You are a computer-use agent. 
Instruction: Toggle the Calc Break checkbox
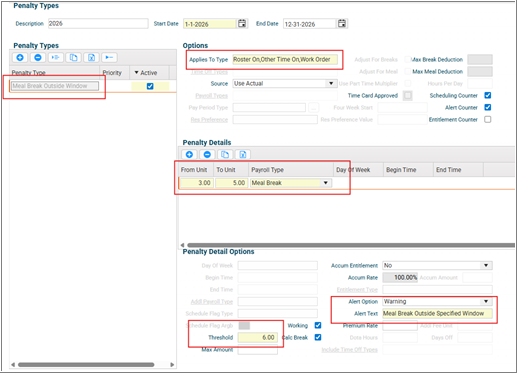pos(318,337)
